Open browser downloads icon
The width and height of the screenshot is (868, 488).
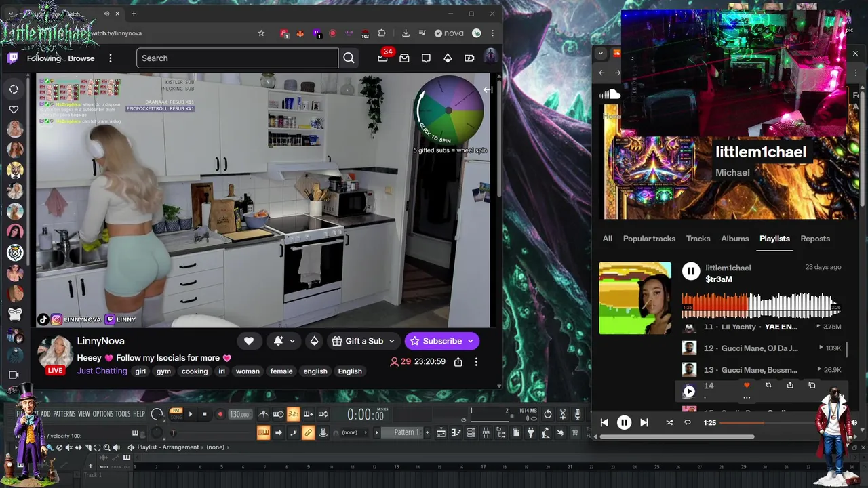(x=406, y=33)
